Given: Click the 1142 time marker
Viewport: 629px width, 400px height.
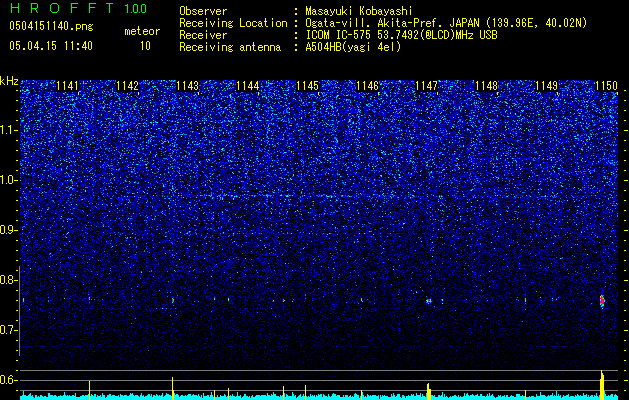Looking at the screenshot, I should tap(127, 86).
